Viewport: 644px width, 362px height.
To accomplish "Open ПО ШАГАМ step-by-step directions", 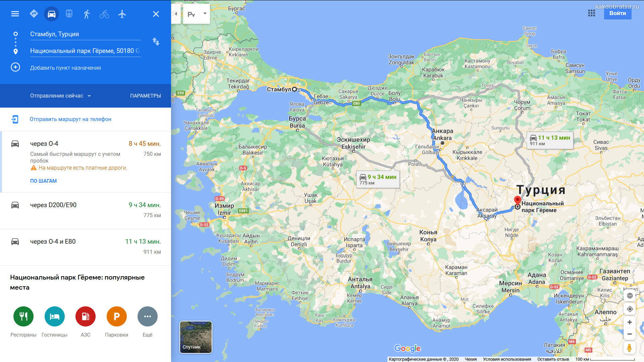I will point(44,181).
